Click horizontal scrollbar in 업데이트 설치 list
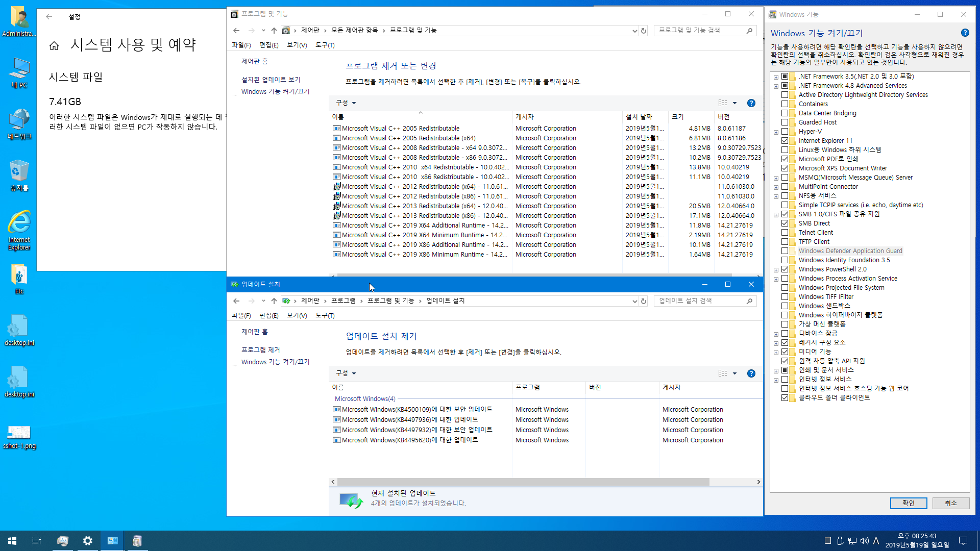Image resolution: width=980 pixels, height=551 pixels. point(523,482)
